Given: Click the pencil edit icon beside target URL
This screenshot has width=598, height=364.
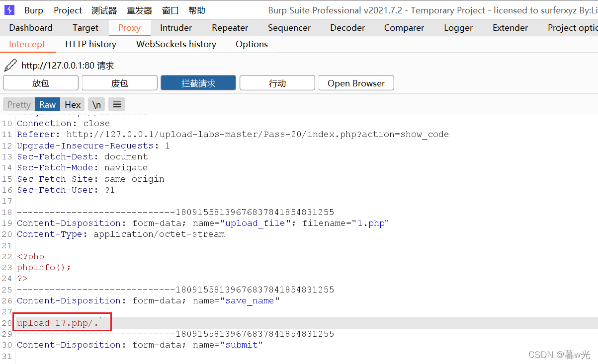Looking at the screenshot, I should coord(10,65).
